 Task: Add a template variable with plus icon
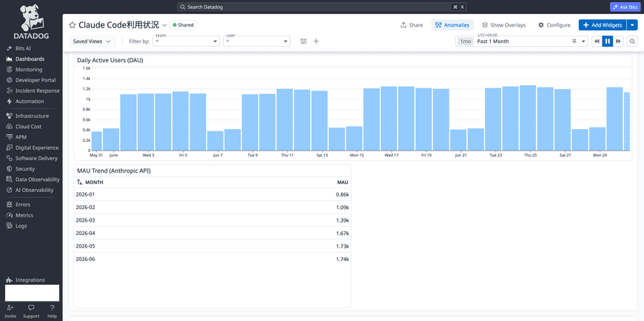[316, 42]
